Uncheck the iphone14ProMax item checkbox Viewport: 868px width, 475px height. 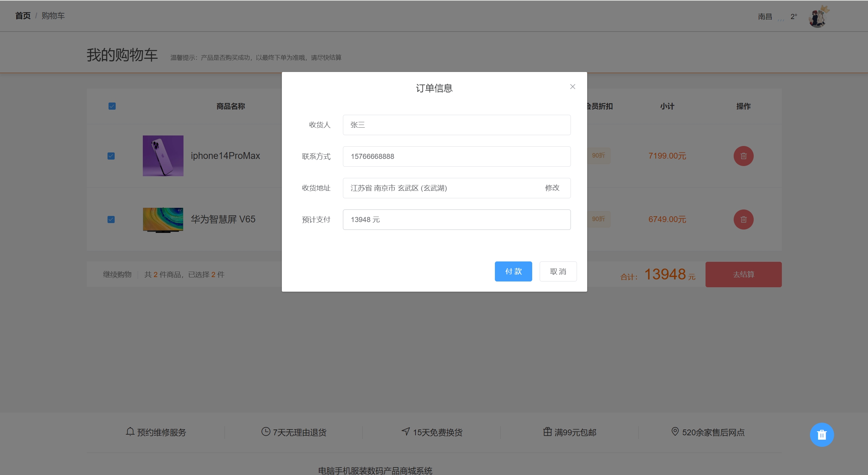tap(111, 156)
